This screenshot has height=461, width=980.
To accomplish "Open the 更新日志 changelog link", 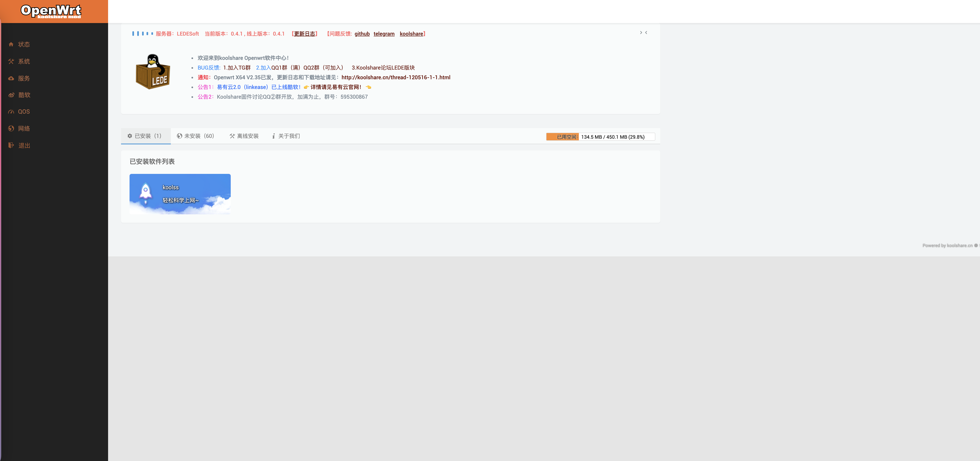I will click(305, 34).
